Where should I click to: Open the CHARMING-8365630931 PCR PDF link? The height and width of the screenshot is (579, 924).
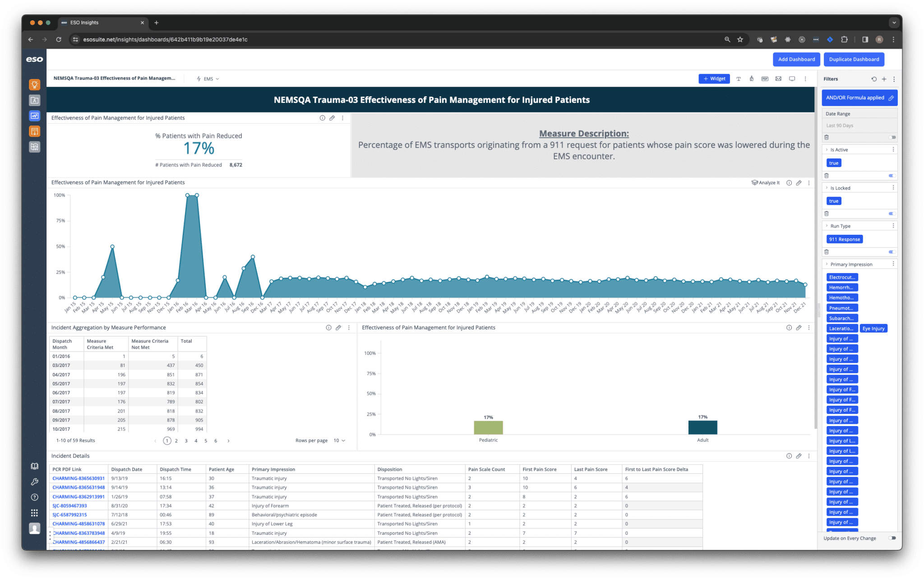tap(79, 478)
